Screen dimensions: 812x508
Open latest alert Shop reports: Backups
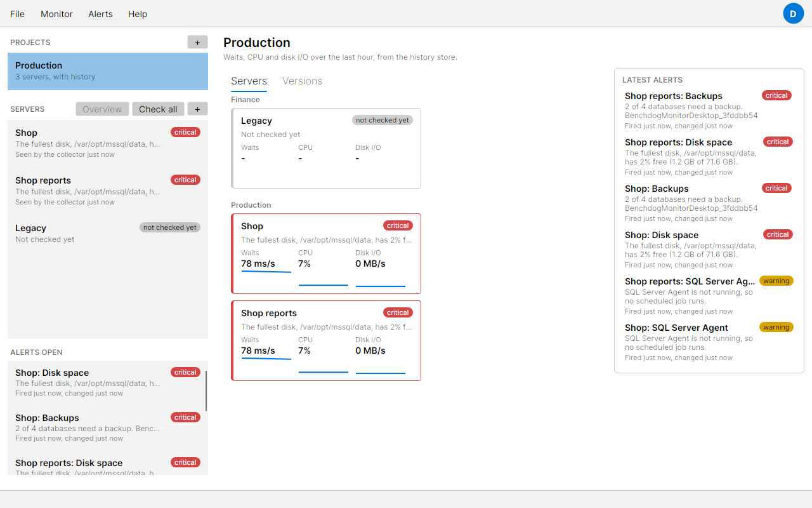[x=709, y=110]
